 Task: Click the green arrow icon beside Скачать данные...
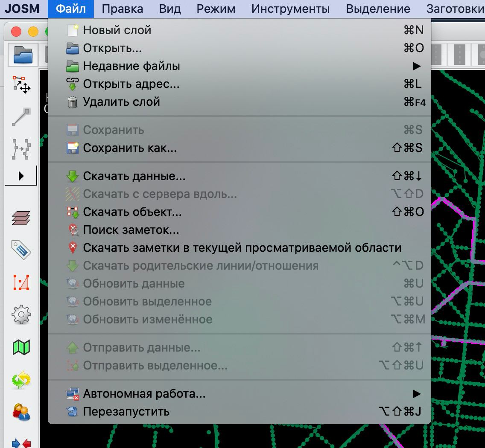tap(73, 176)
